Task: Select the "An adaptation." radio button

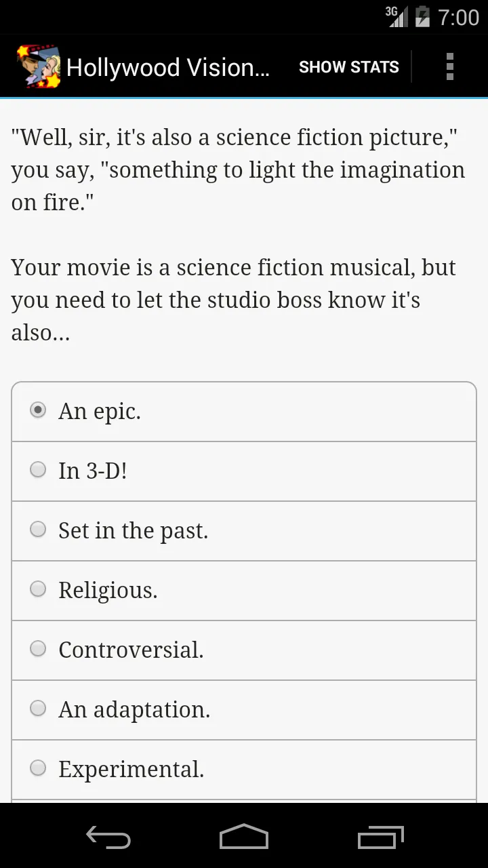Action: coord(39,709)
